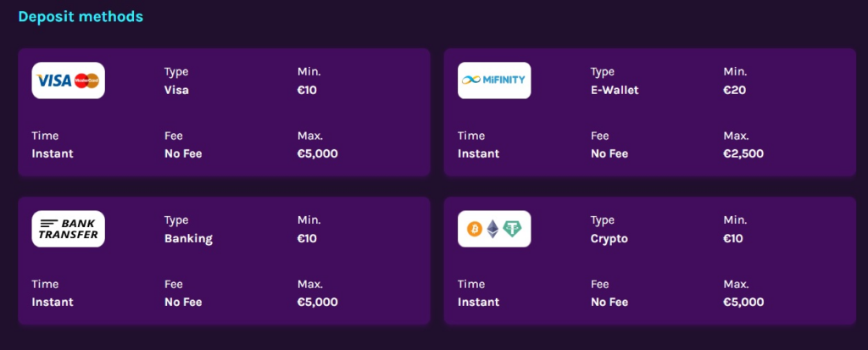The width and height of the screenshot is (868, 350).
Task: Select the Crypto type text
Action: click(x=609, y=238)
